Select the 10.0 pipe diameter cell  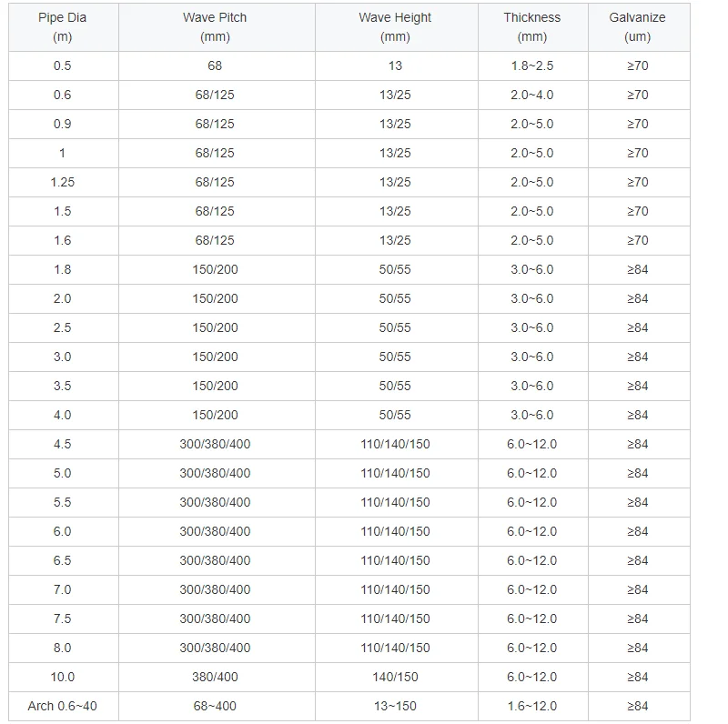[62, 677]
